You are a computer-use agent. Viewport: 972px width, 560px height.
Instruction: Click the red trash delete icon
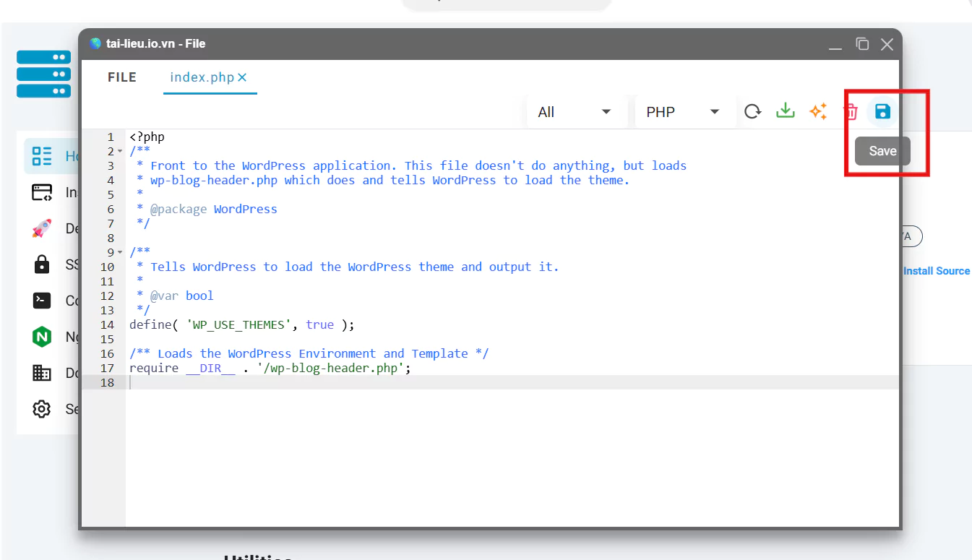click(x=851, y=111)
